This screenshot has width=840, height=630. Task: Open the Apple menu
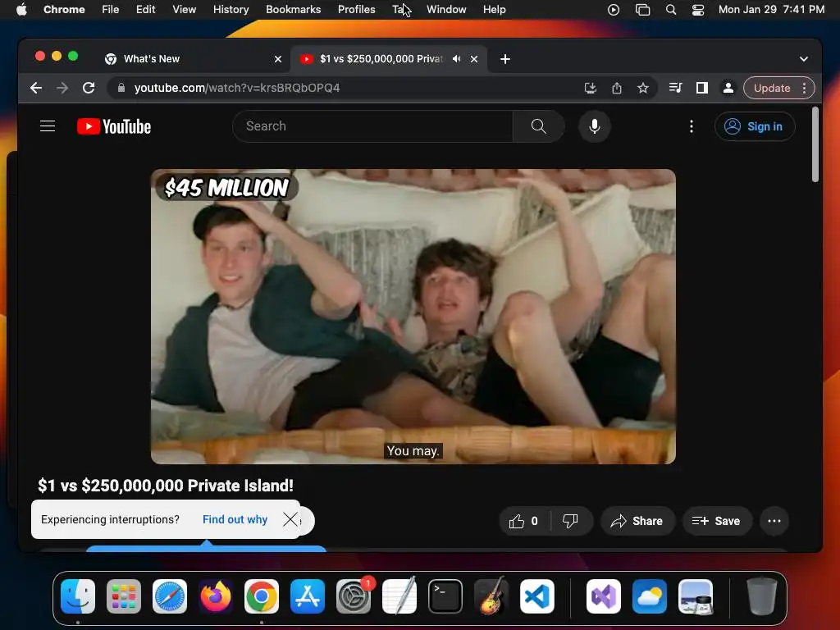(x=21, y=10)
